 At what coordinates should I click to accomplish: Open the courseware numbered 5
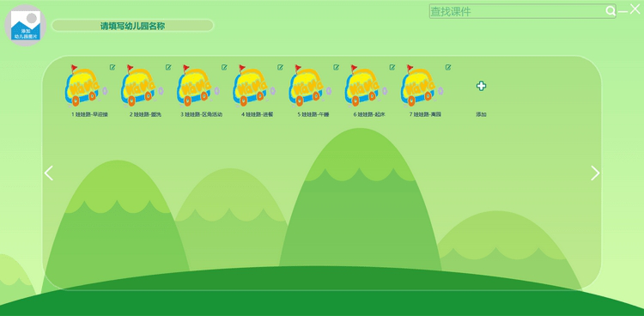pos(310,86)
